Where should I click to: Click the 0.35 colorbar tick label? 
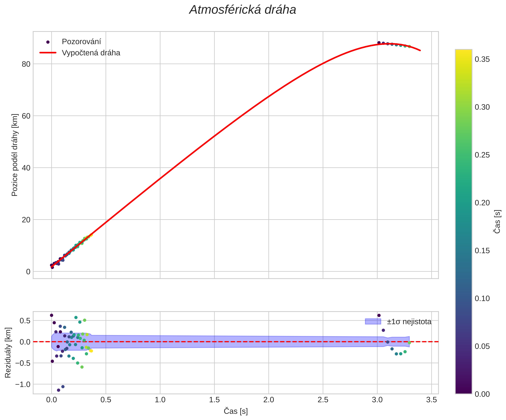482,59
